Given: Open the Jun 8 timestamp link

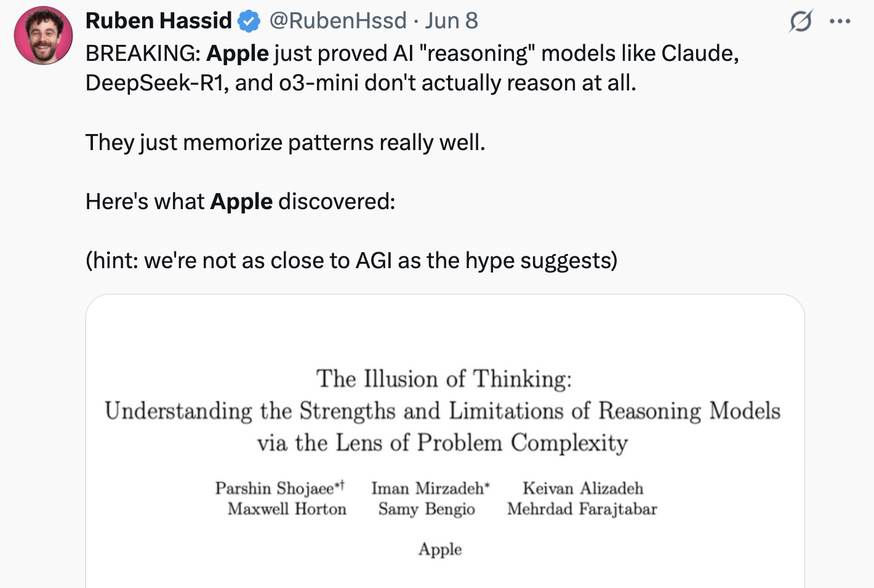Looking at the screenshot, I should click(x=451, y=21).
